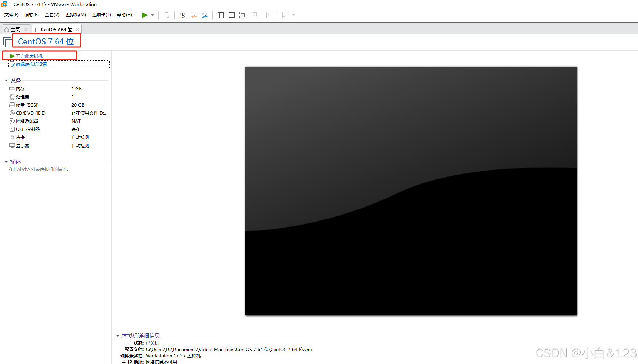
Task: Click the VMware Workstation title bar icon
Action: click(x=4, y=4)
